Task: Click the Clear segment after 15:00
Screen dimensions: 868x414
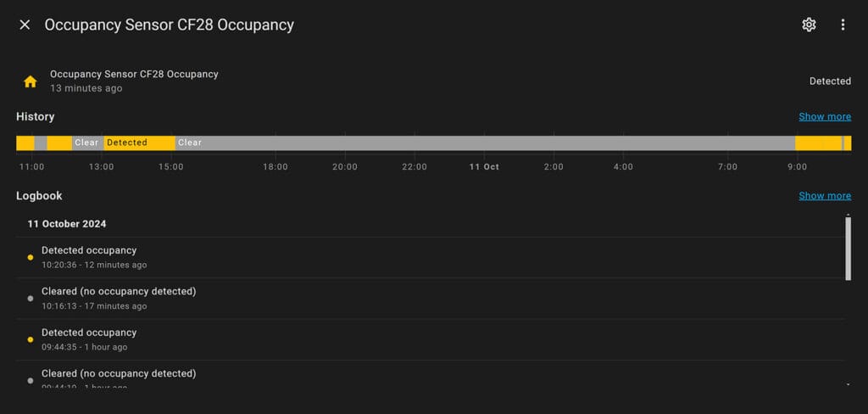Action: (x=485, y=143)
